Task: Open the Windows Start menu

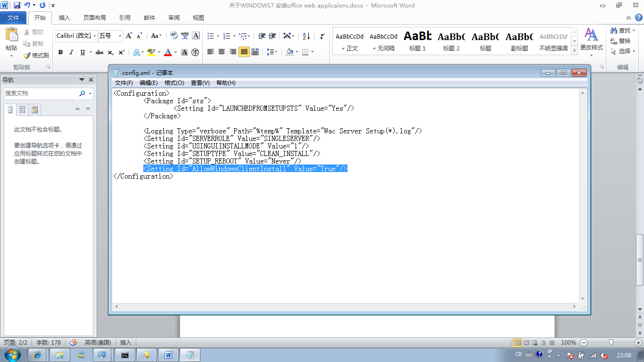Action: click(x=13, y=354)
